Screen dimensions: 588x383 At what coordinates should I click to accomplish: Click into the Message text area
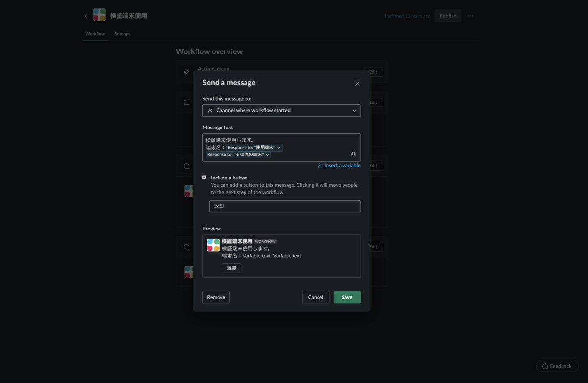point(281,148)
